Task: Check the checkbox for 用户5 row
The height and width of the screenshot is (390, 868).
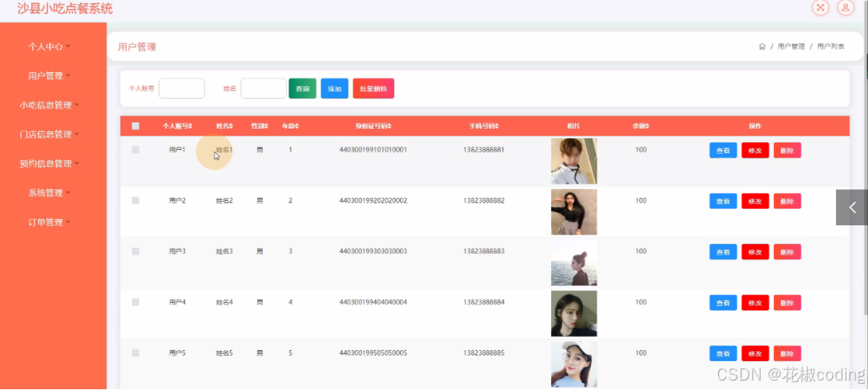Action: pyautogui.click(x=136, y=353)
